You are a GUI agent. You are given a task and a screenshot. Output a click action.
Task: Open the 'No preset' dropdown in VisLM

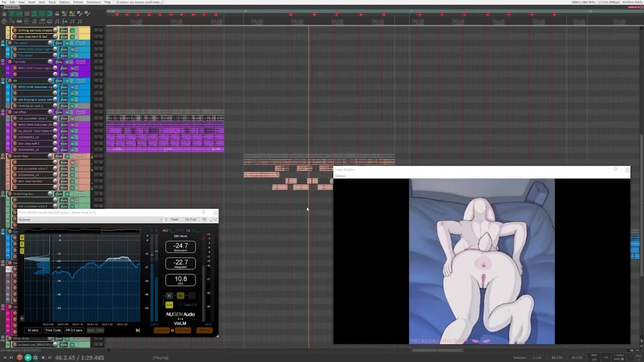tap(91, 220)
